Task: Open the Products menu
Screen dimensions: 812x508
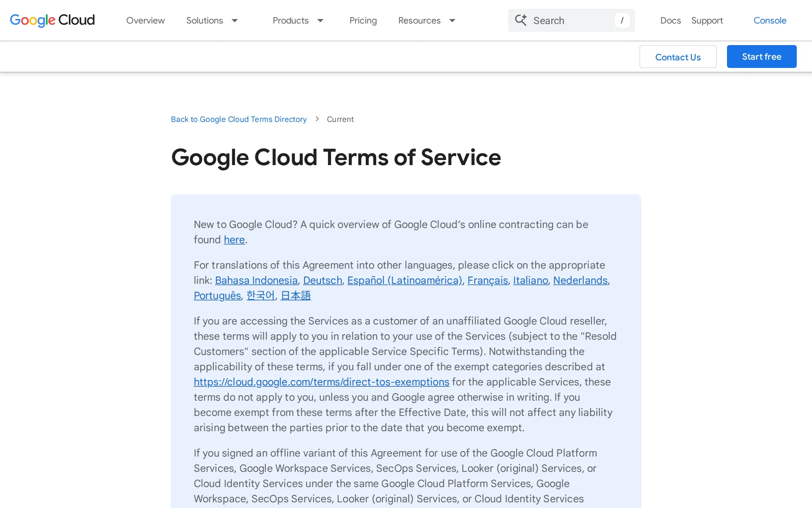Action: [x=291, y=21]
